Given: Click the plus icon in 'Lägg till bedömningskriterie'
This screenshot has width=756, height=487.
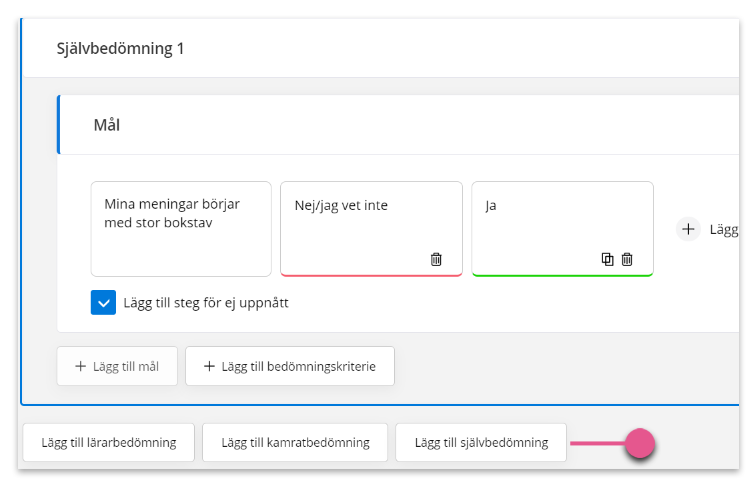Looking at the screenshot, I should coord(209,366).
